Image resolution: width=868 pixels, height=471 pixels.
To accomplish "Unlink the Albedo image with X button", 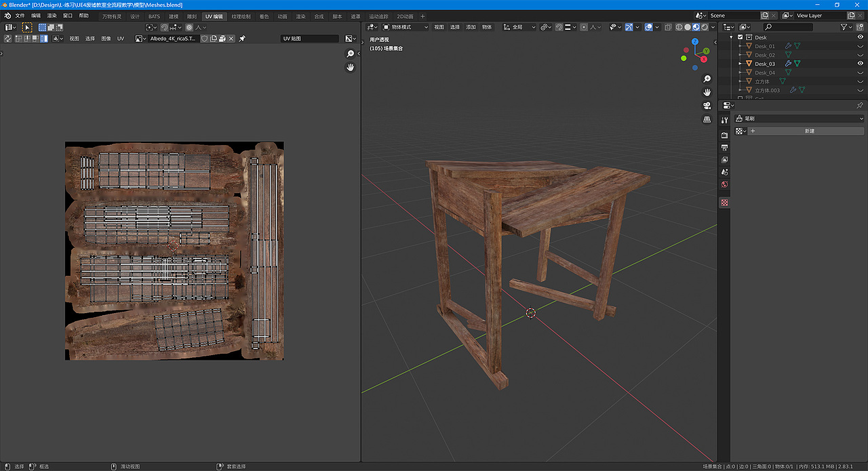I will click(231, 39).
